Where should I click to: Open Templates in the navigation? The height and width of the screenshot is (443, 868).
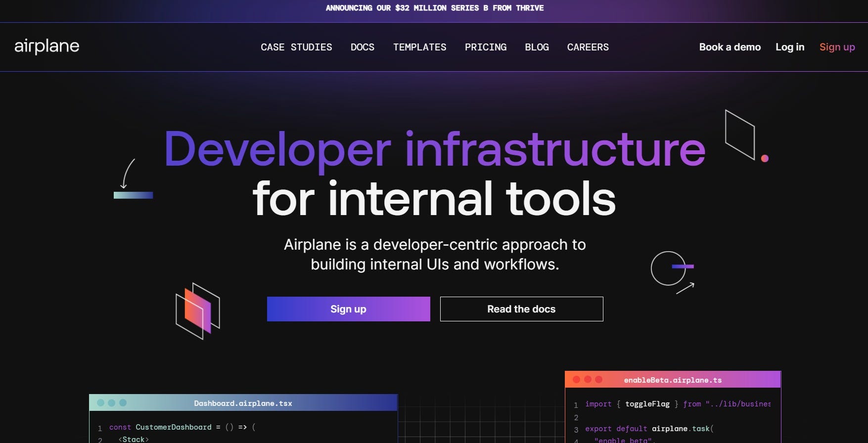(419, 47)
